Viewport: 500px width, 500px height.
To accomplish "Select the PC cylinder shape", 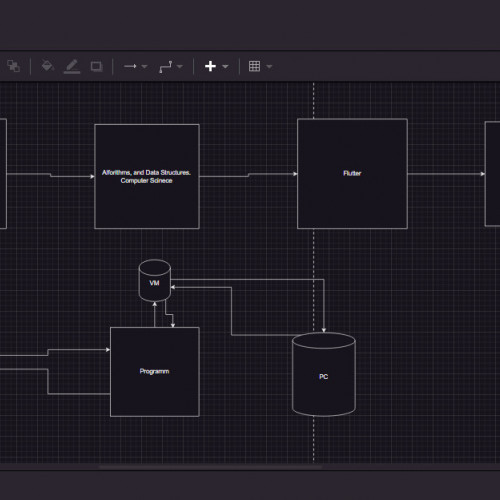I will [324, 374].
